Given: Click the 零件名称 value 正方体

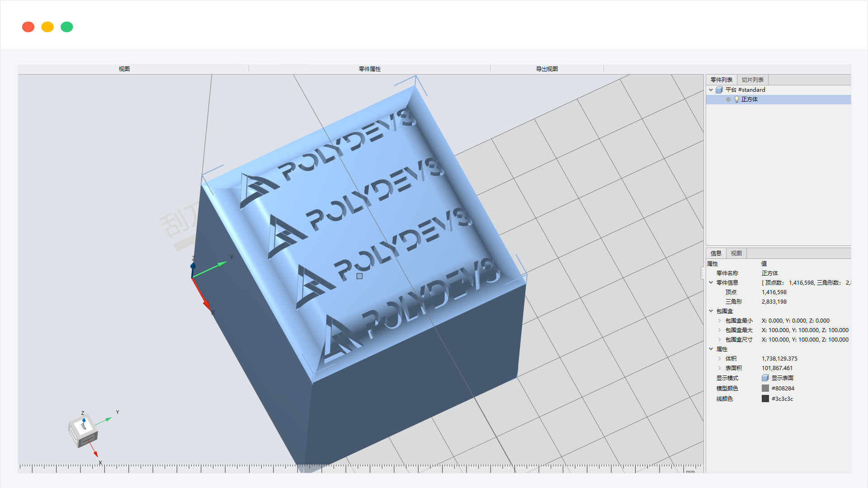Looking at the screenshot, I should [770, 273].
